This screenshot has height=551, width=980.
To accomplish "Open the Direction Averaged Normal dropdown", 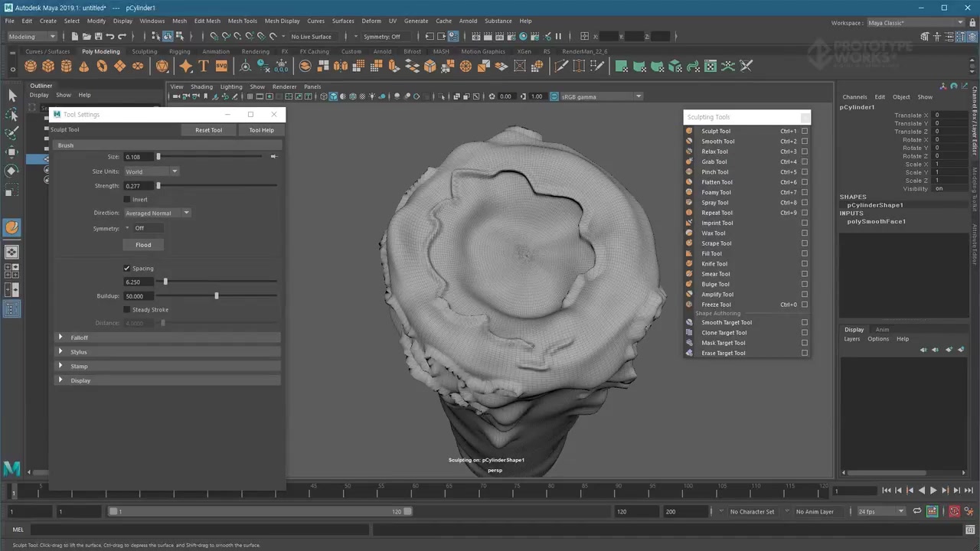I will tap(157, 214).
